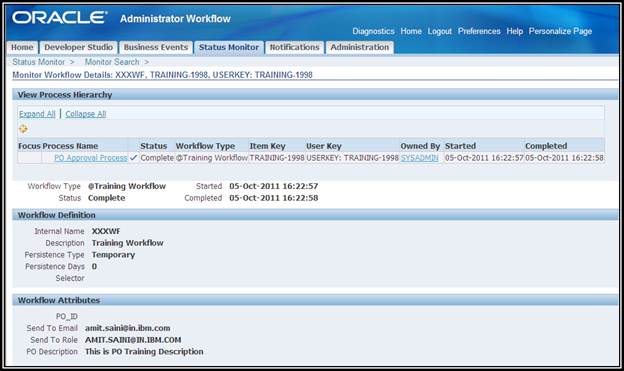Click the email amit.saini@in.ibm.com value

click(x=127, y=328)
